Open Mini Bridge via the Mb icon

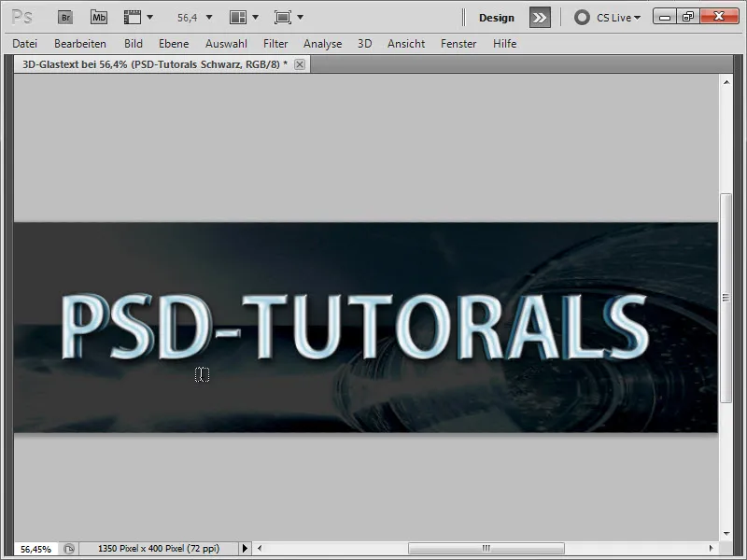click(x=99, y=18)
